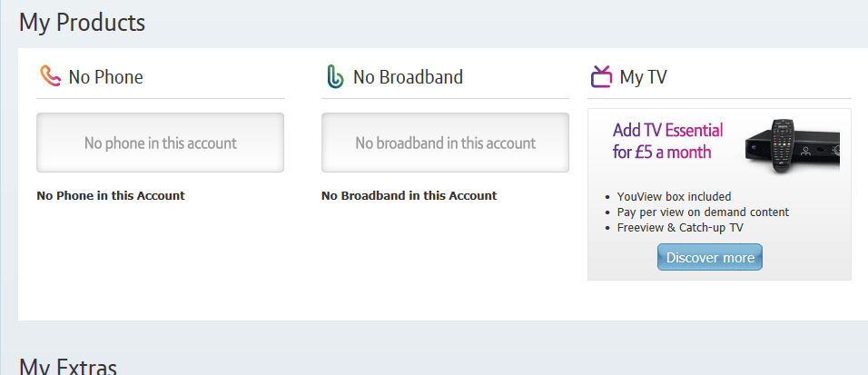This screenshot has width=868, height=375.
Task: Click the bold 'No Broadband in this Account' text
Action: click(409, 195)
